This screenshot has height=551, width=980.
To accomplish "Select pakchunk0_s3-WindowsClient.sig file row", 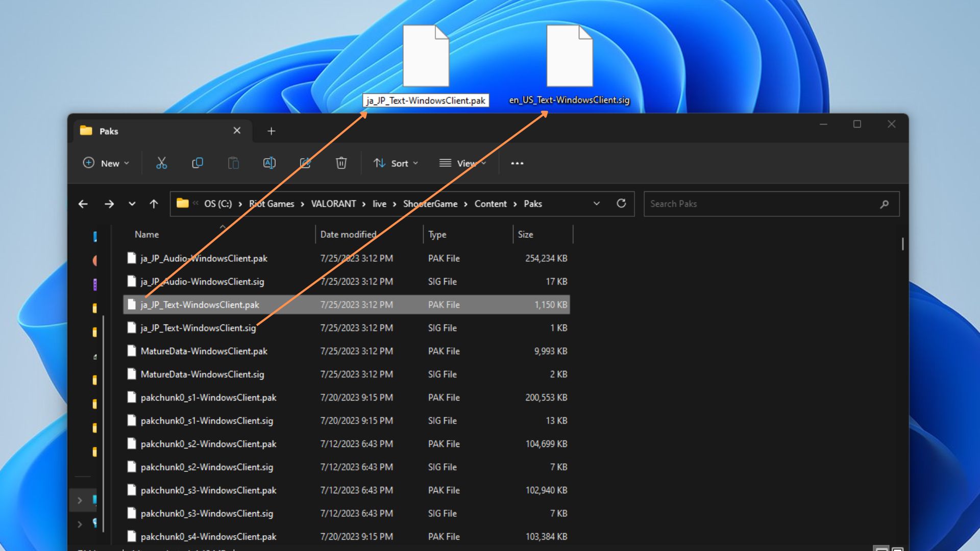I will tap(347, 514).
